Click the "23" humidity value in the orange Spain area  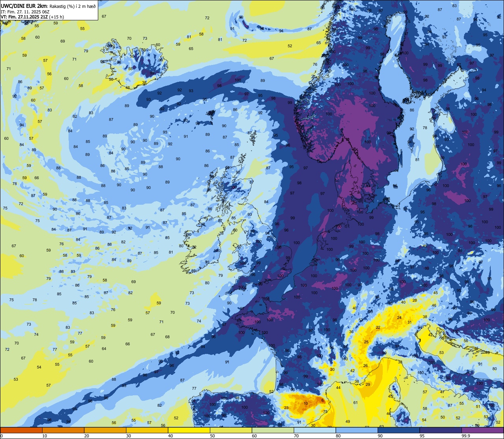pyautogui.click(x=286, y=408)
